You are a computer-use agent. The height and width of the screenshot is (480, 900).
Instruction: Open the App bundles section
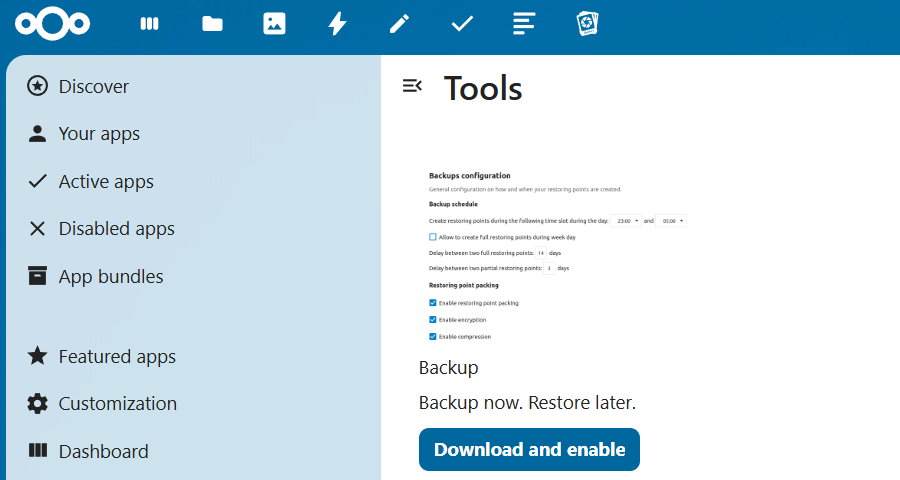(x=110, y=277)
